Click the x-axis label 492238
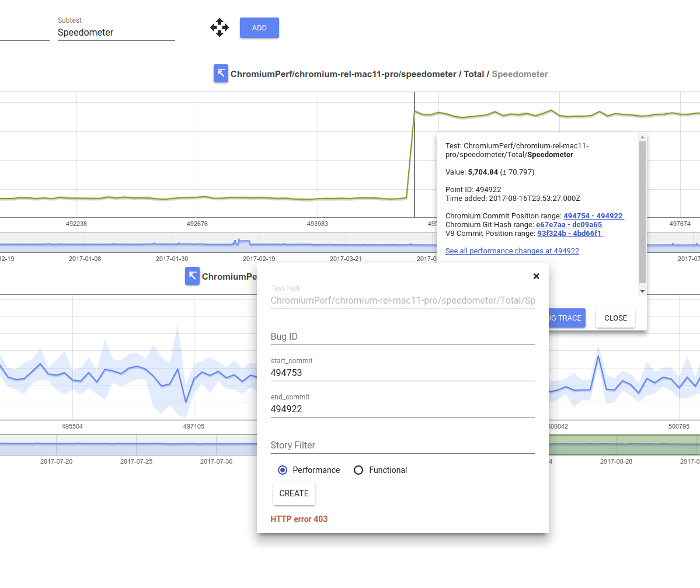This screenshot has width=700, height=588. pos(76,224)
